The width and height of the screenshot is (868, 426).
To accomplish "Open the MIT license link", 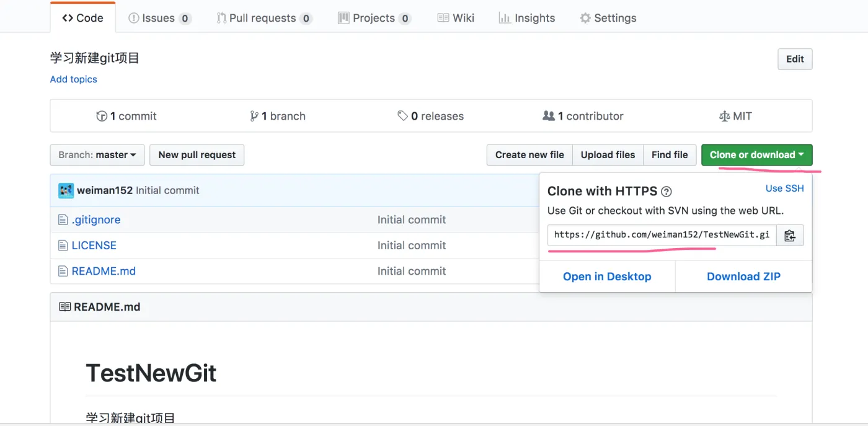I will 735,116.
